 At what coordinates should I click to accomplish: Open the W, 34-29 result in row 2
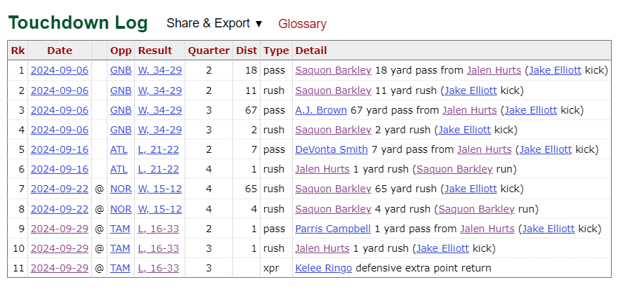[x=160, y=90]
